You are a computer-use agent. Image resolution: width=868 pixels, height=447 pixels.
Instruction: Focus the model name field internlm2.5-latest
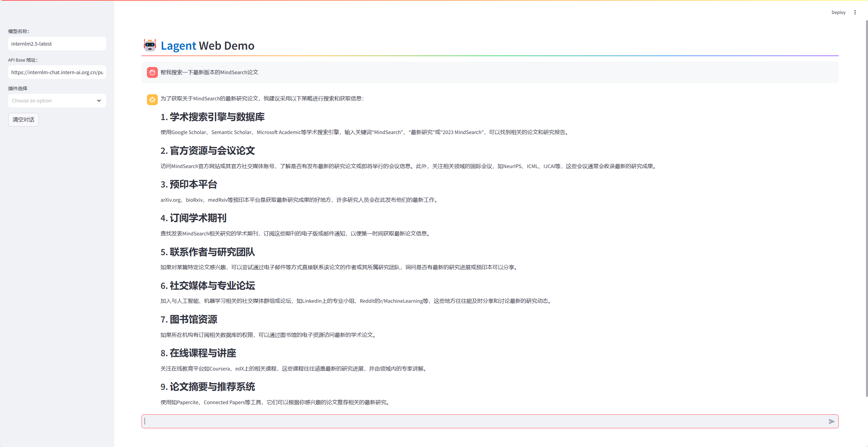pos(57,44)
